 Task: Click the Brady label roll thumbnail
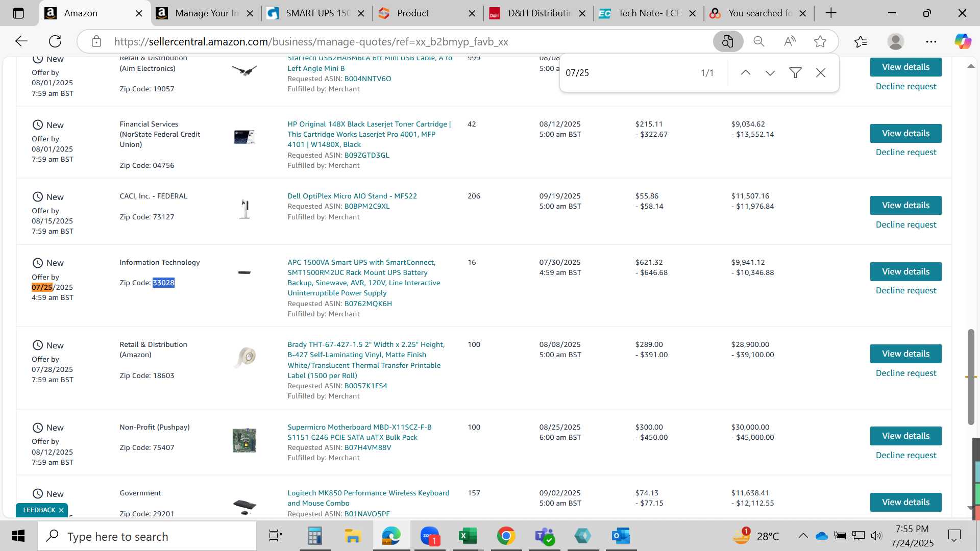pyautogui.click(x=244, y=357)
